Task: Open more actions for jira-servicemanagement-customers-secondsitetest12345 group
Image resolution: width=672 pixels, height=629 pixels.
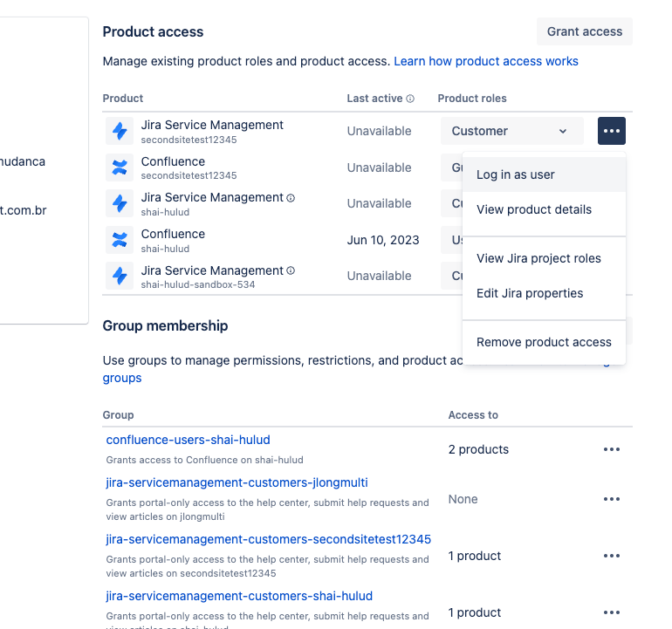Action: [x=612, y=556]
